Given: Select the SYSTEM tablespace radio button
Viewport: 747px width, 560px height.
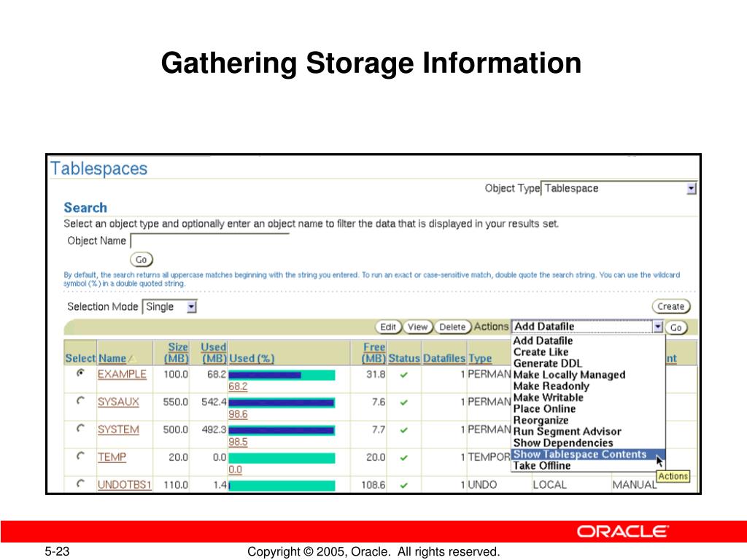Looking at the screenshot, I should [x=80, y=428].
